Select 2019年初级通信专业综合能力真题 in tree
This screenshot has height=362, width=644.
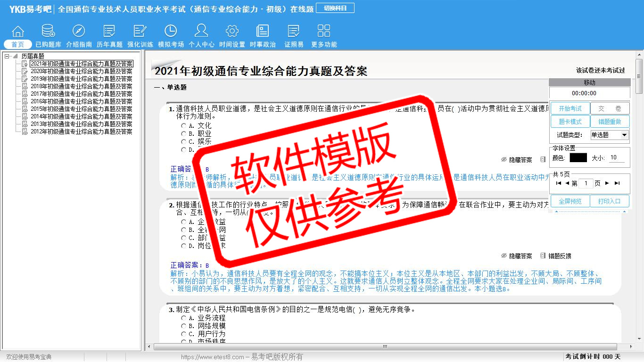click(81, 79)
